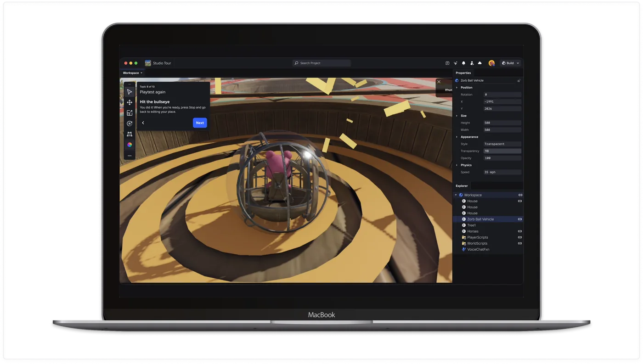
Task: Open the Color wheel tool
Action: pos(130,145)
